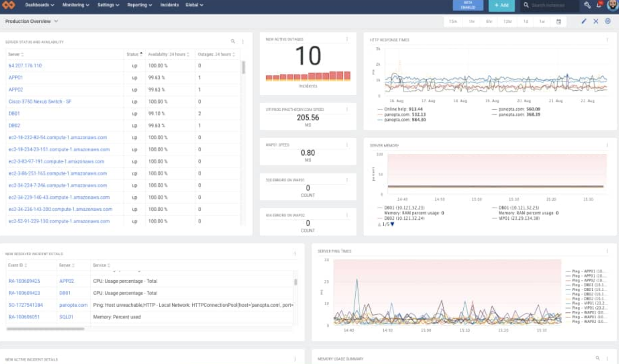Open the HTTP Response Times widget menu
Screen dimensions: 619x364
(607, 40)
